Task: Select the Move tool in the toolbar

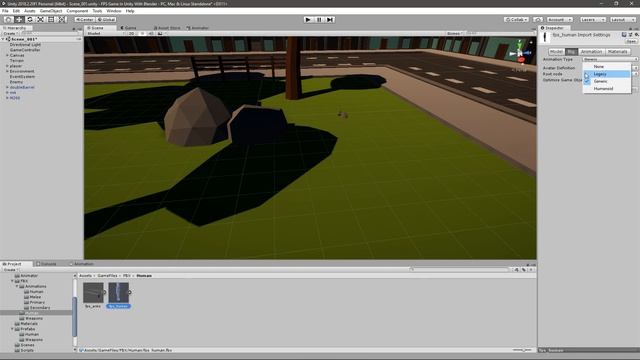Action: 19,19
